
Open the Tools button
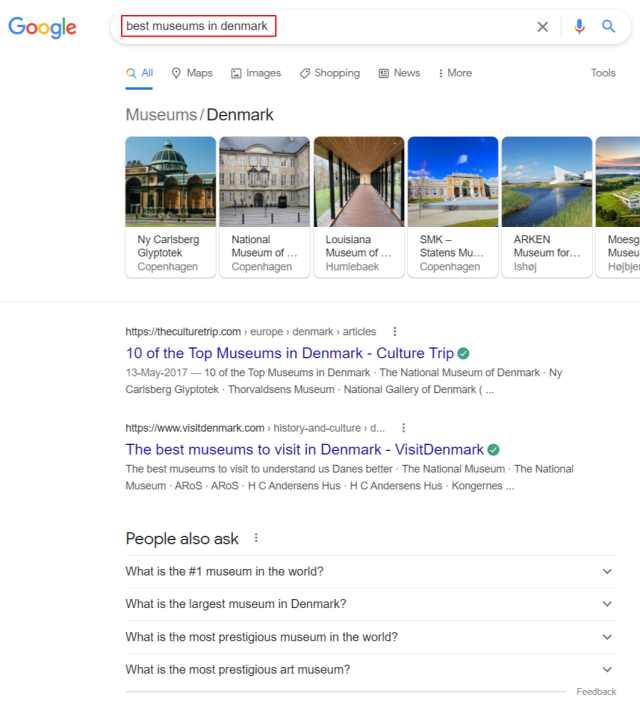pos(603,73)
